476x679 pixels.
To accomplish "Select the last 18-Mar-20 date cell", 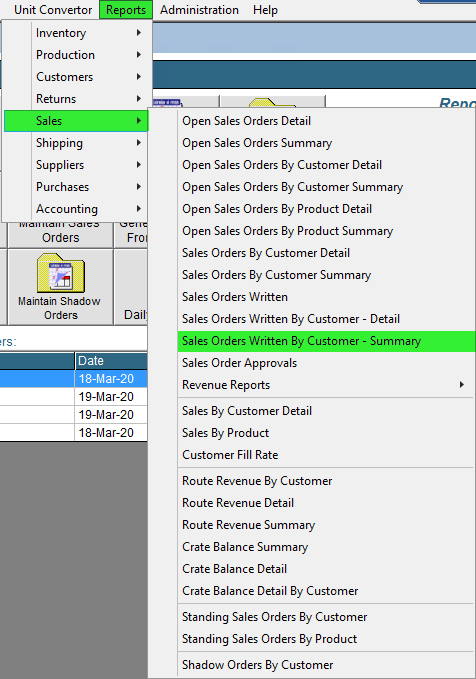I will (x=111, y=433).
